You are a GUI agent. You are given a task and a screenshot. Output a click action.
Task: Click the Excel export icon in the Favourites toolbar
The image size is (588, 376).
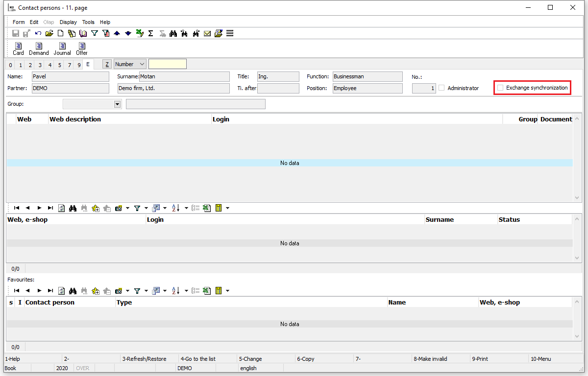(x=207, y=291)
